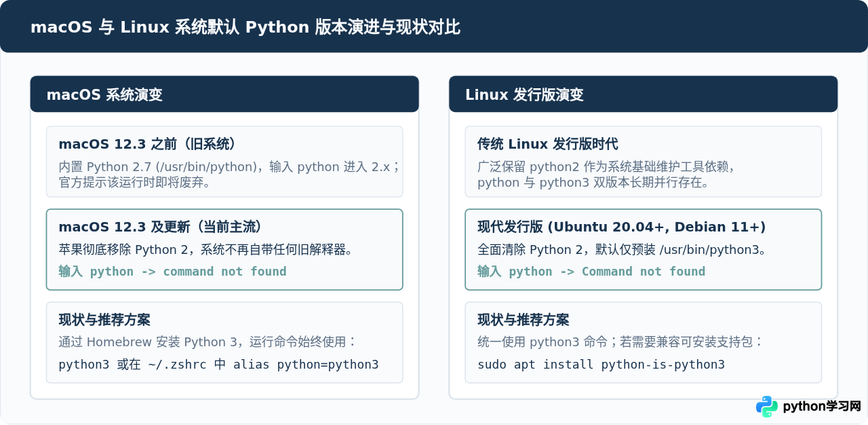Click the '现代发行版 (Ubuntu 20.04+, Debian 11+)' heading
Viewport: 868px width, 425px height.
coord(622,227)
